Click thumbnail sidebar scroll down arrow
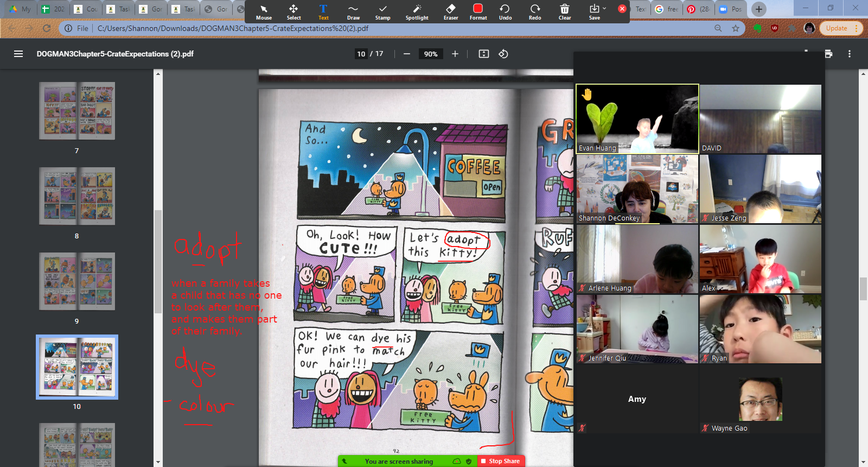This screenshot has width=868, height=467. tap(158, 462)
